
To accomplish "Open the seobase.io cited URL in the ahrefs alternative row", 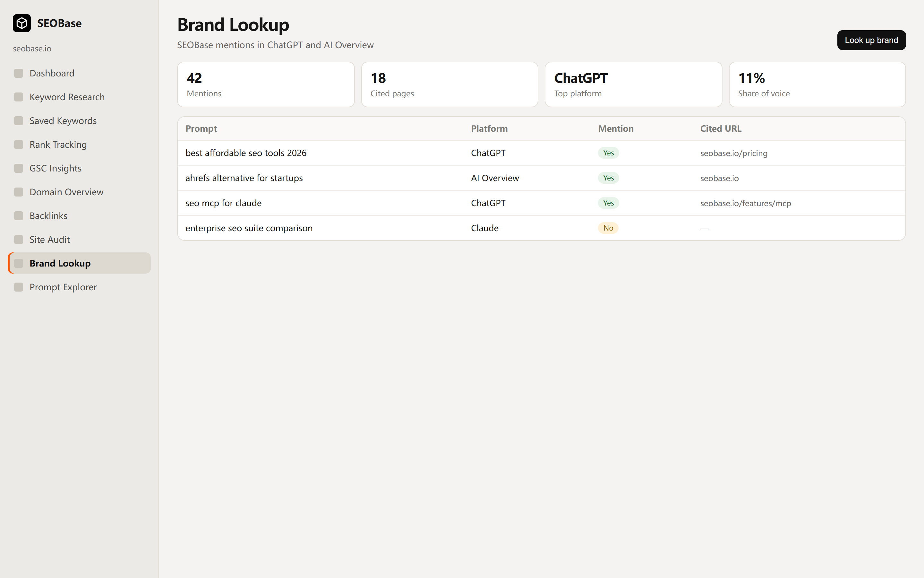I will point(719,178).
